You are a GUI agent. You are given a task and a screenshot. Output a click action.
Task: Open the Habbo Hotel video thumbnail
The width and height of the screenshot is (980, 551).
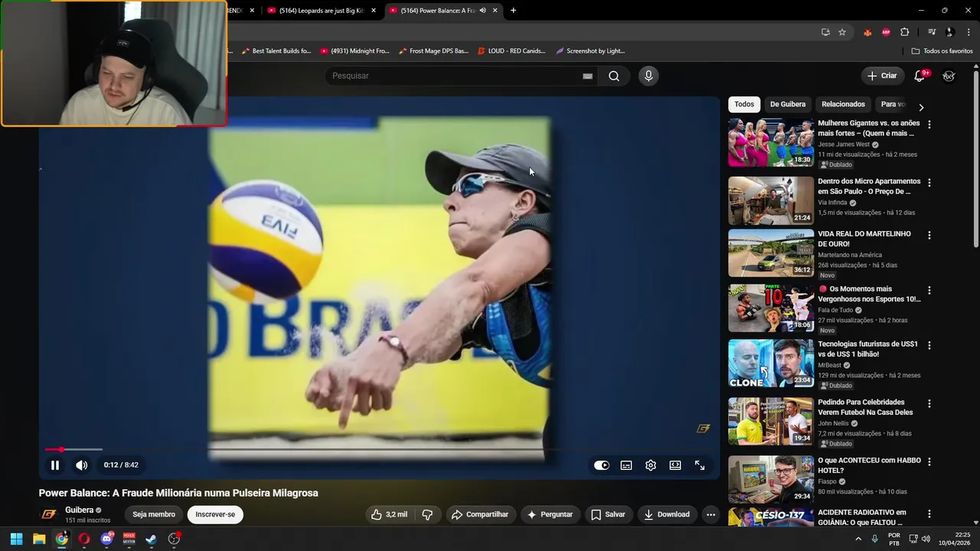[771, 480]
